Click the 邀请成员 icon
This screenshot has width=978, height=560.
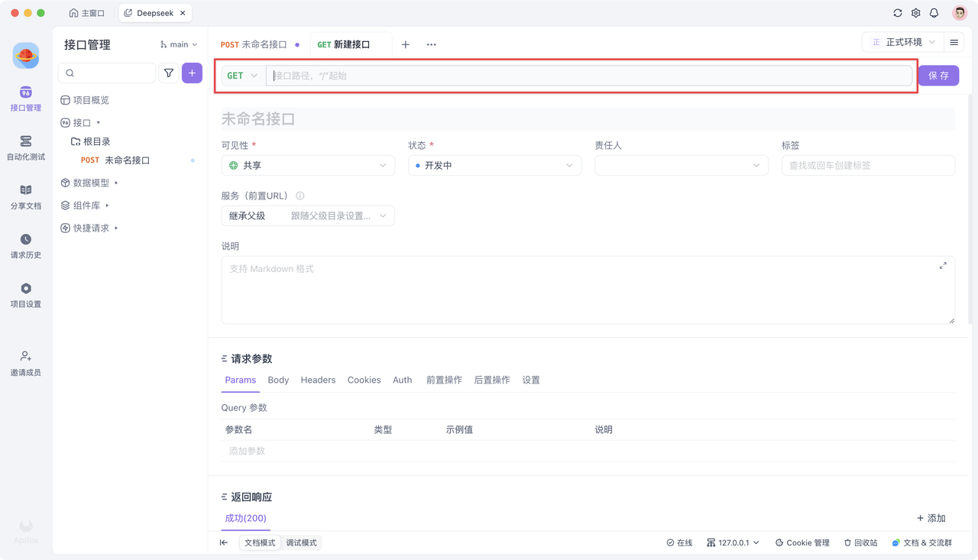(x=25, y=357)
